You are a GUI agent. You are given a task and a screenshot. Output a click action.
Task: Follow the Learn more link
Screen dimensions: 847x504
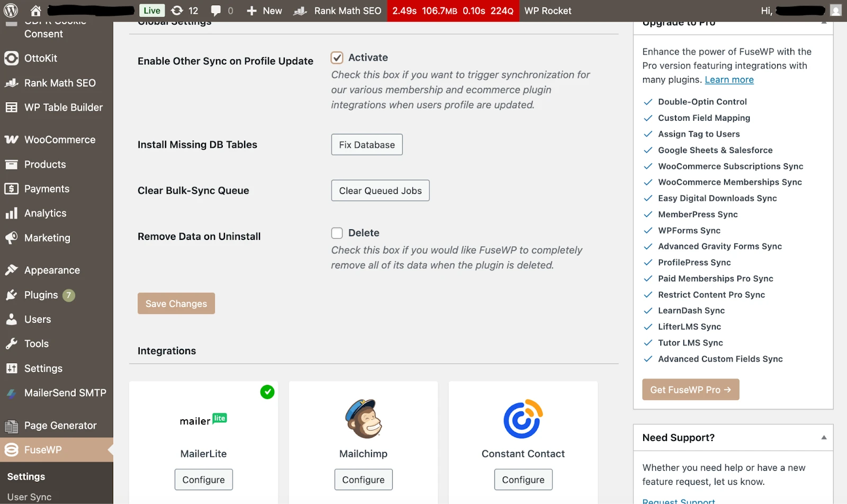pos(729,79)
